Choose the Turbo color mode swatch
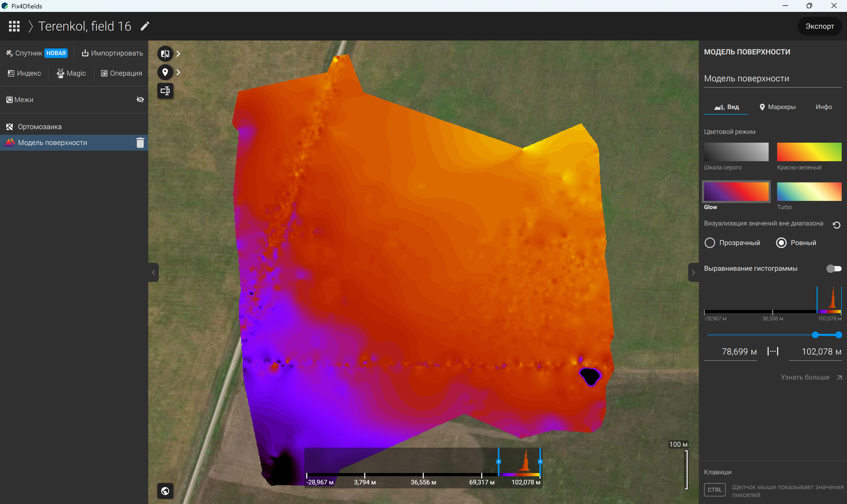Image resolution: width=847 pixels, height=504 pixels. (809, 192)
